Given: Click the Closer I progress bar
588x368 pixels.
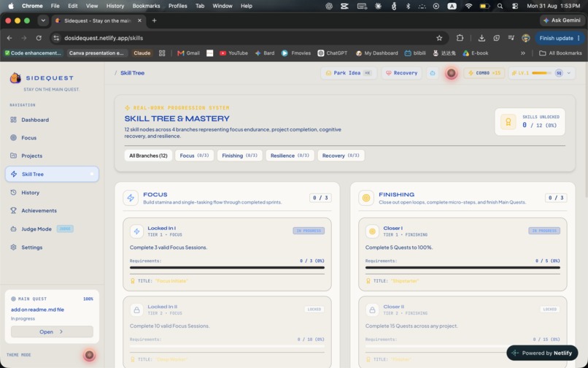Looking at the screenshot, I should tap(463, 268).
